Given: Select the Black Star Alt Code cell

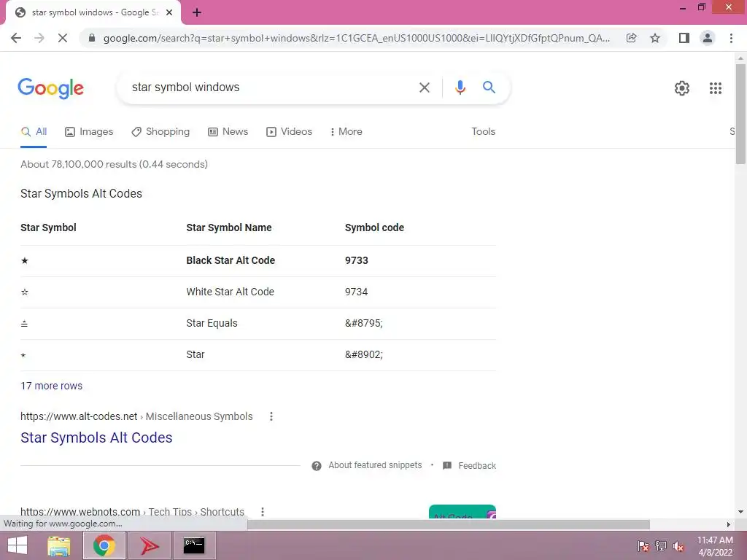Looking at the screenshot, I should click(231, 261).
